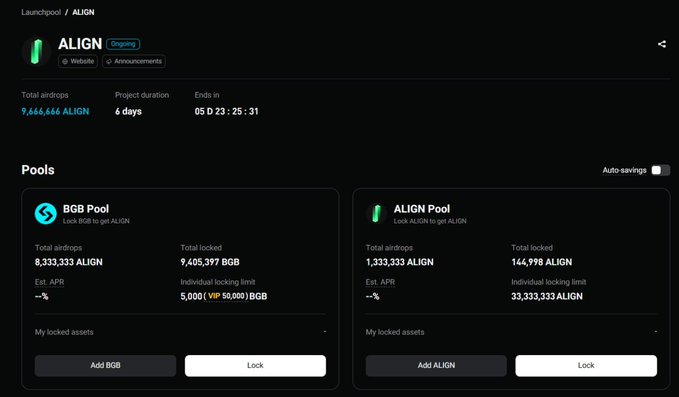
Task: Click the ALIGN Pool logo icon
Action: click(376, 213)
